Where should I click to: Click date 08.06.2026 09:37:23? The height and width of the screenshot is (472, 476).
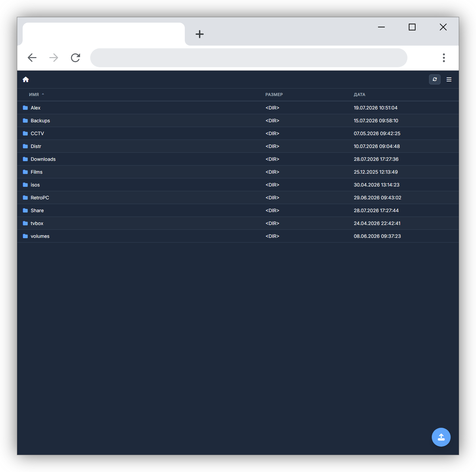(377, 236)
